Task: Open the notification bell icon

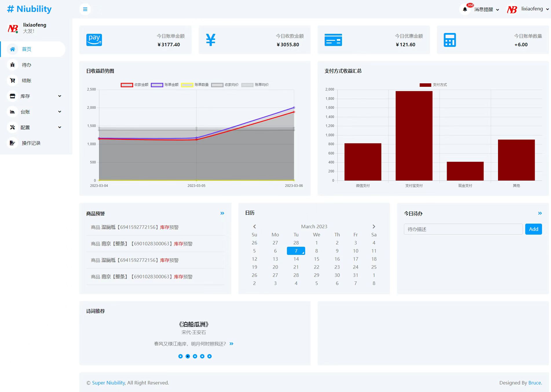Action: coord(465,9)
